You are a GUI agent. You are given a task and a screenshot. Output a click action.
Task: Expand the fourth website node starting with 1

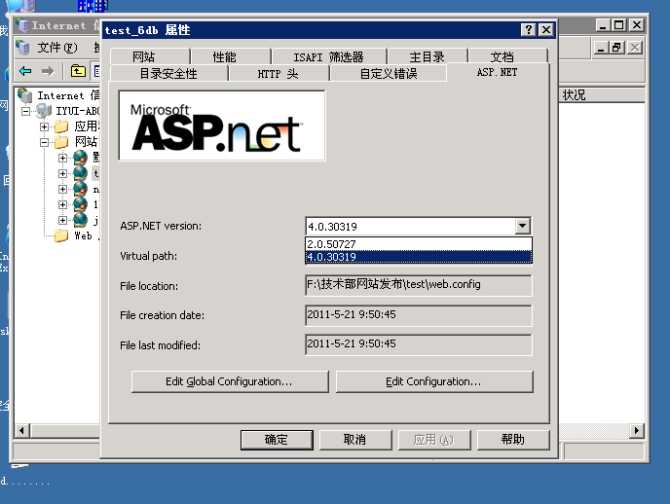tap(62, 204)
